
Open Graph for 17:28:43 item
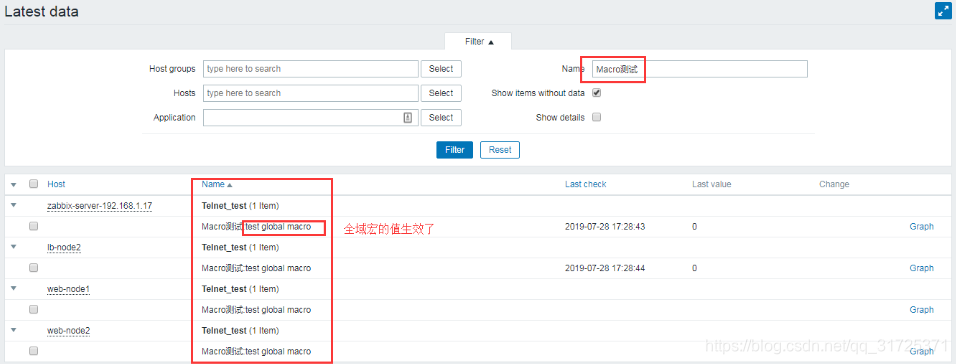tap(921, 226)
